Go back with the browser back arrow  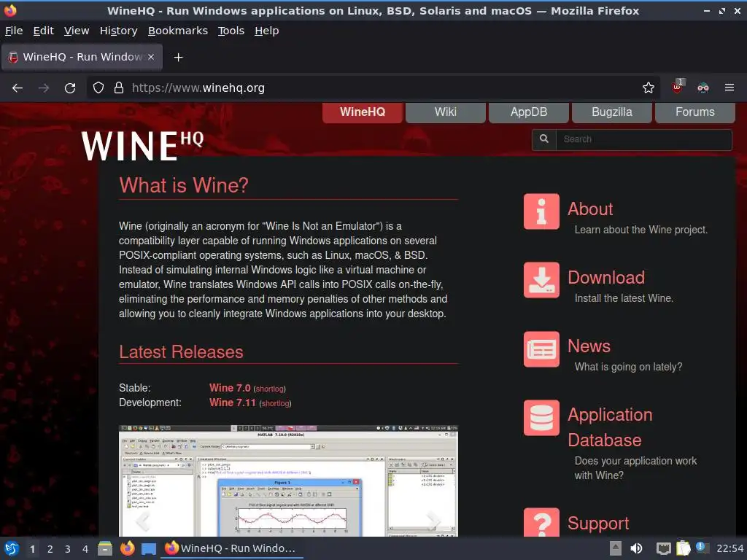click(18, 88)
